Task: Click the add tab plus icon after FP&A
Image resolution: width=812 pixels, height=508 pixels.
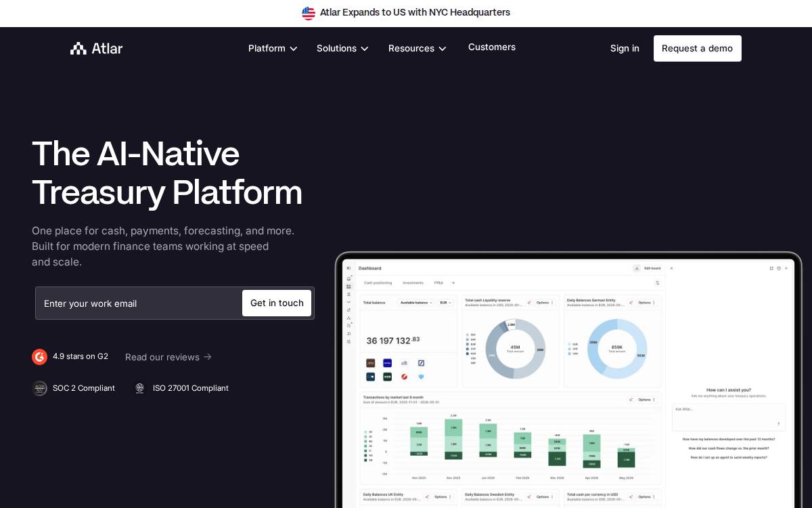Action: click(453, 282)
